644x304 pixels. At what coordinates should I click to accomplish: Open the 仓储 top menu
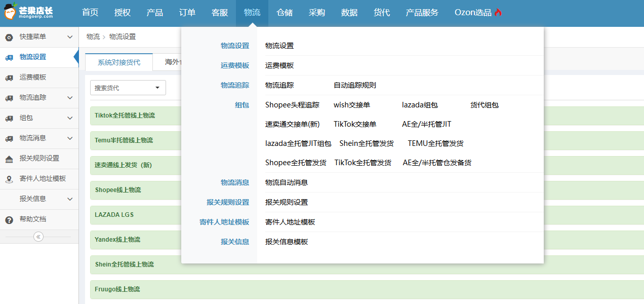(285, 13)
